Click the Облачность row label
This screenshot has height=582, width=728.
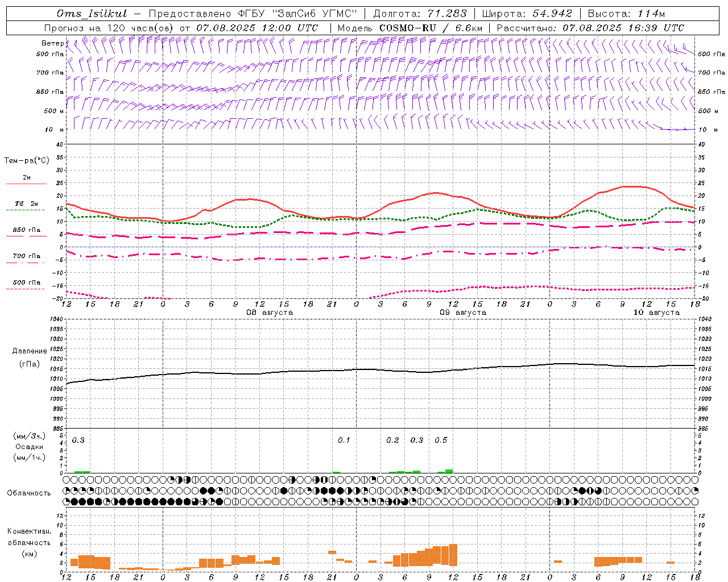(29, 493)
